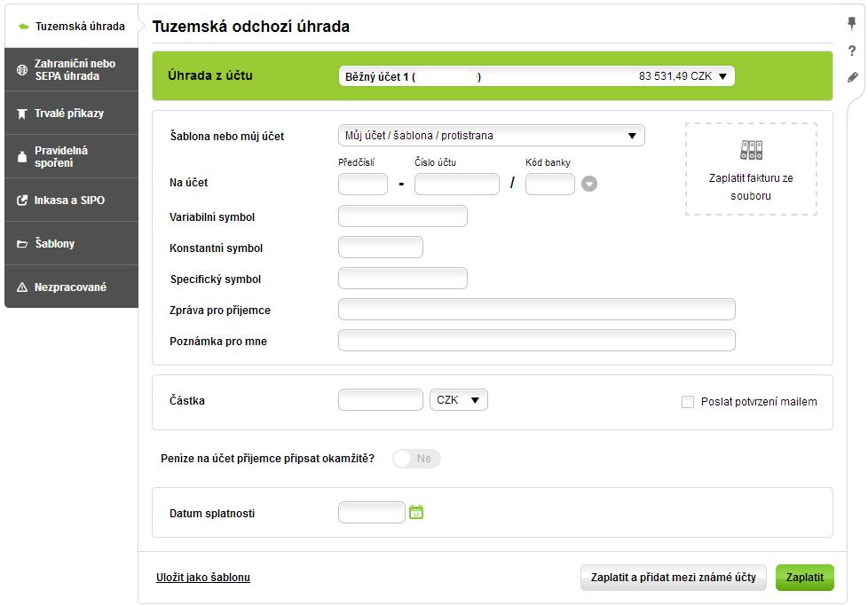868x606 pixels.
Task: Focus the Variabilní symbol input field
Action: [403, 216]
